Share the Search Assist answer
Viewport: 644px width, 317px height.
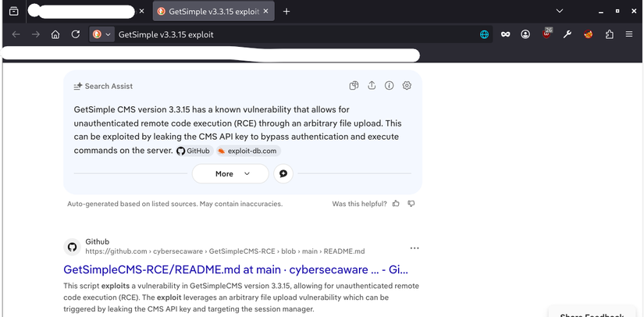coord(372,85)
